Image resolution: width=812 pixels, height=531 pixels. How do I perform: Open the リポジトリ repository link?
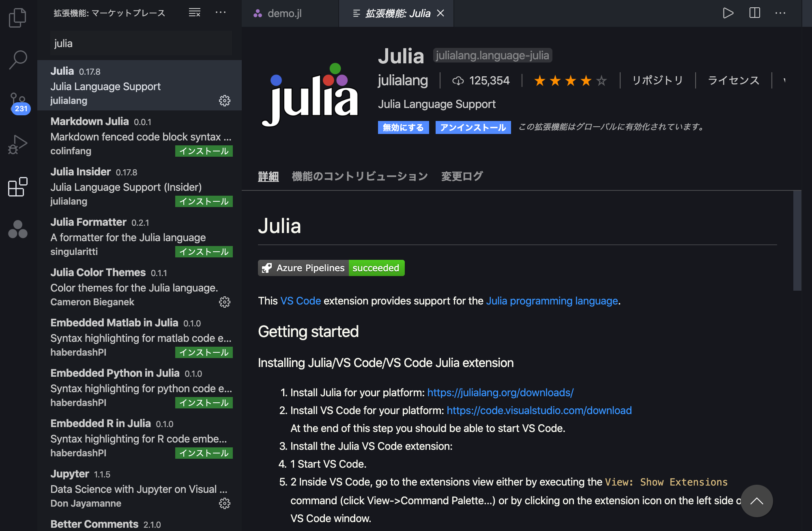coord(657,80)
